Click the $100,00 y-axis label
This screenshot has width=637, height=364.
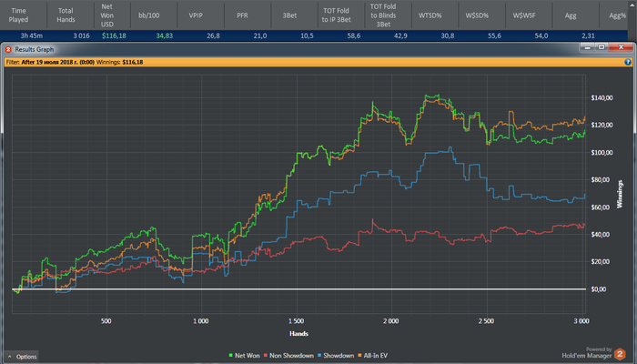[602, 153]
